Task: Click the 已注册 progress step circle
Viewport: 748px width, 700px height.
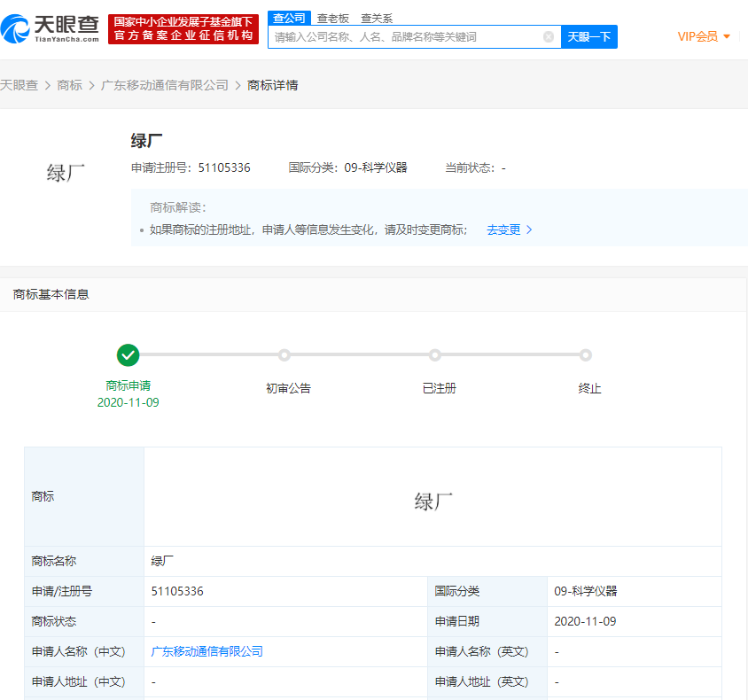Action: tap(435, 355)
